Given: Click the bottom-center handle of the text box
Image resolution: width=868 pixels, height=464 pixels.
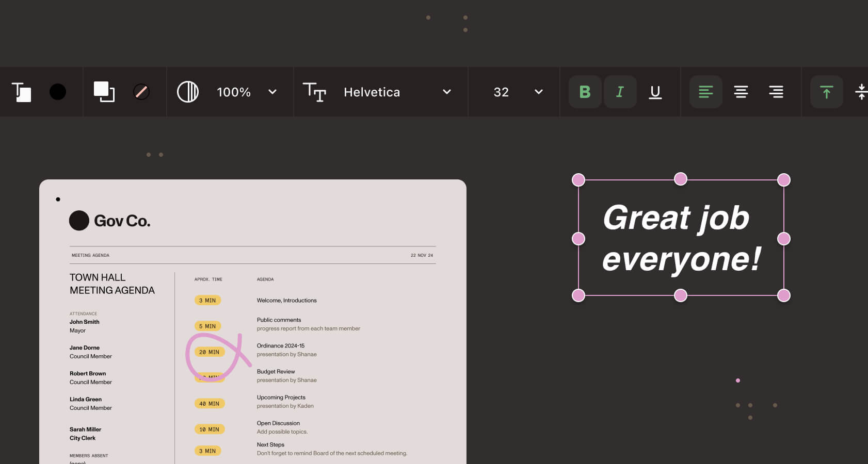Looking at the screenshot, I should tap(681, 295).
